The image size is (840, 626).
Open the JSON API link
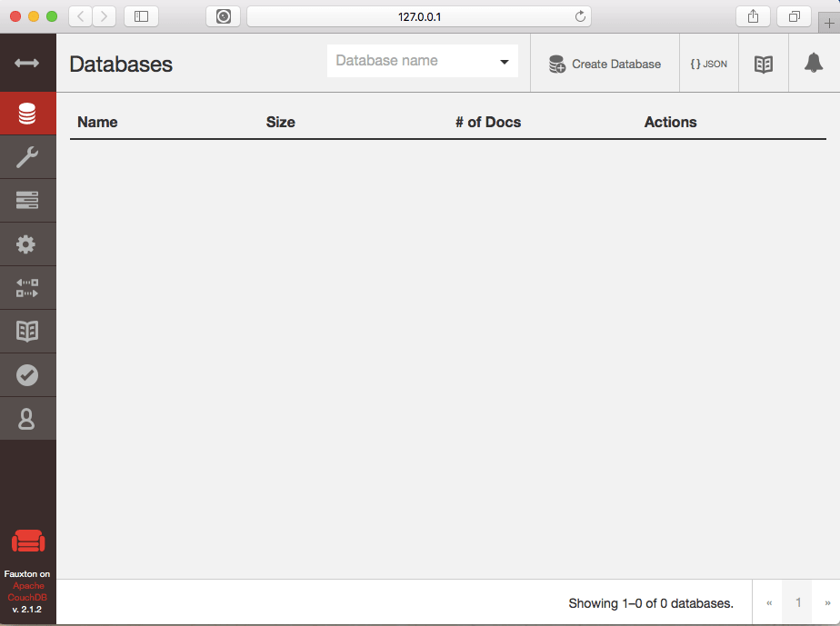[709, 64]
